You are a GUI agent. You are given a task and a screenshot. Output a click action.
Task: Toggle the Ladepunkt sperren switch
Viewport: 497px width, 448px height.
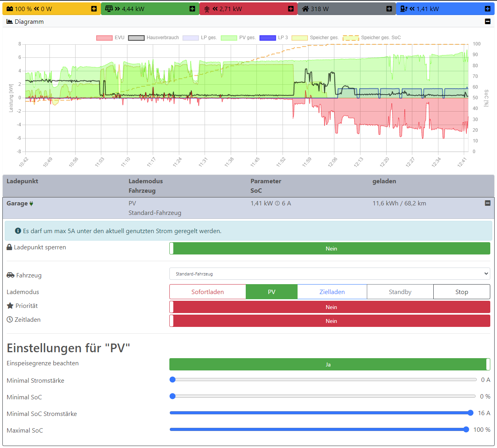click(330, 249)
